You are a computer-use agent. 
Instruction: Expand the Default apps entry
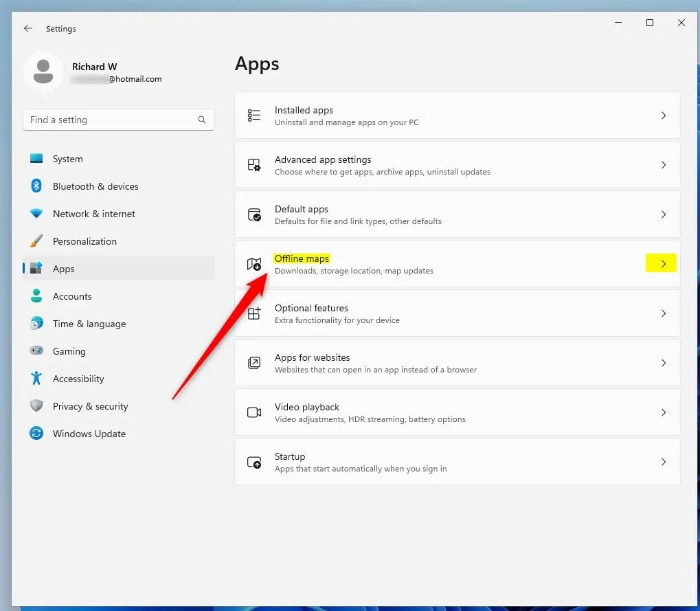pyautogui.click(x=663, y=214)
